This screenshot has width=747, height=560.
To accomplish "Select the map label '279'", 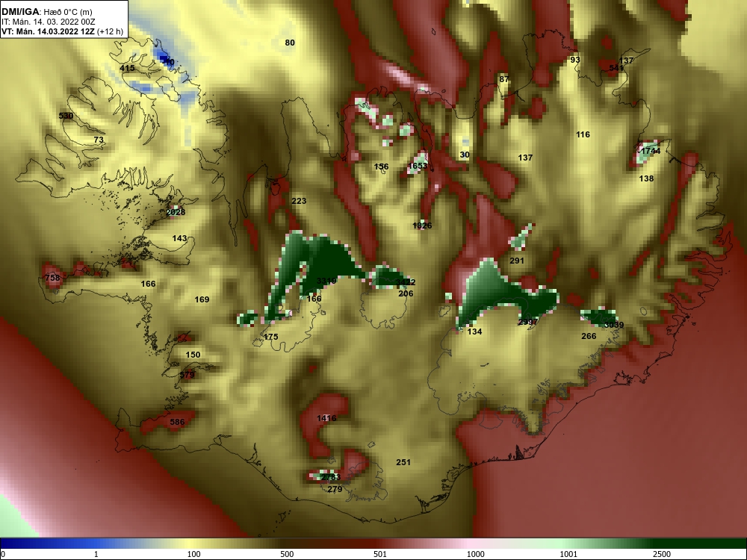I will coord(335,489).
